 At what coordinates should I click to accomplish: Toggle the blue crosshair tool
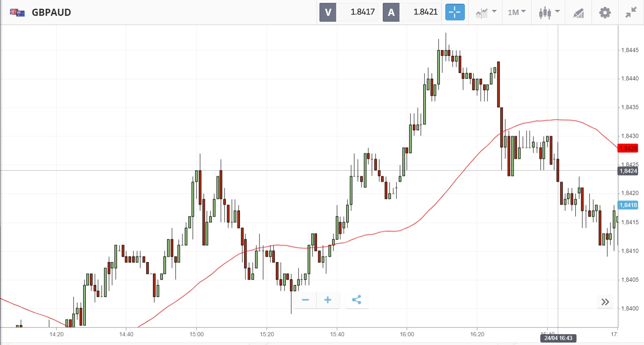pos(454,12)
